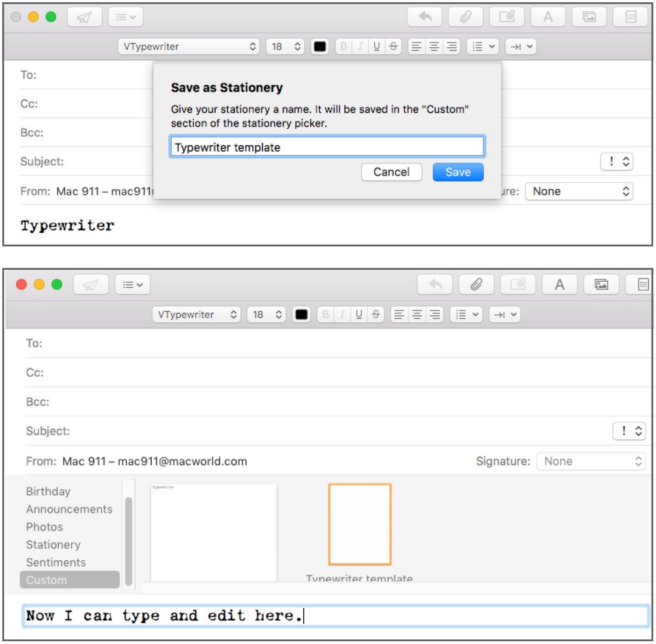Select the first blank stationery thumbnail

tap(213, 533)
